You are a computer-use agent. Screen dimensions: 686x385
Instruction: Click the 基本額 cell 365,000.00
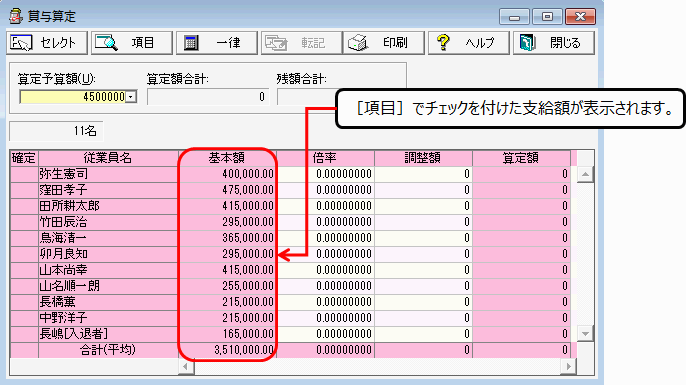(x=227, y=238)
